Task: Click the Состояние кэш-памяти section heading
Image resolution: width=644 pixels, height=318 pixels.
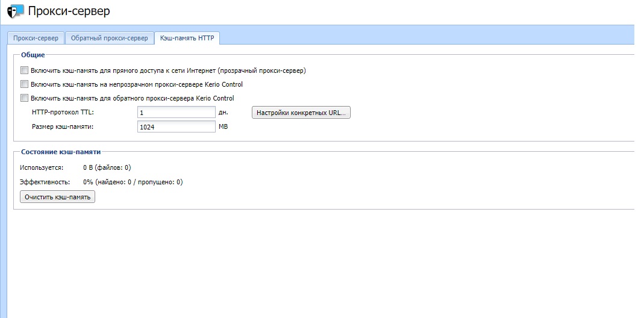Action: (x=61, y=152)
